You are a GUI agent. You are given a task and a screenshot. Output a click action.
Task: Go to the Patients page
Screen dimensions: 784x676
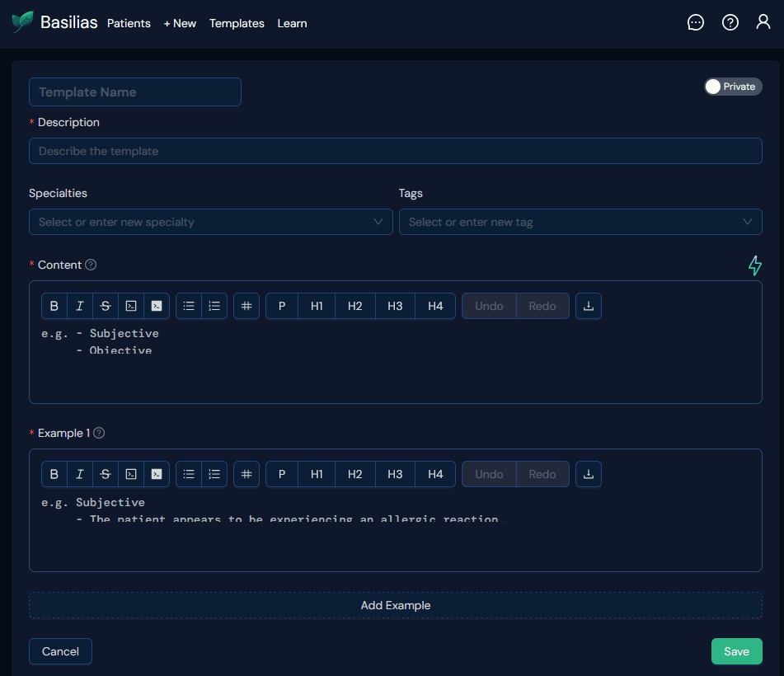pos(129,23)
